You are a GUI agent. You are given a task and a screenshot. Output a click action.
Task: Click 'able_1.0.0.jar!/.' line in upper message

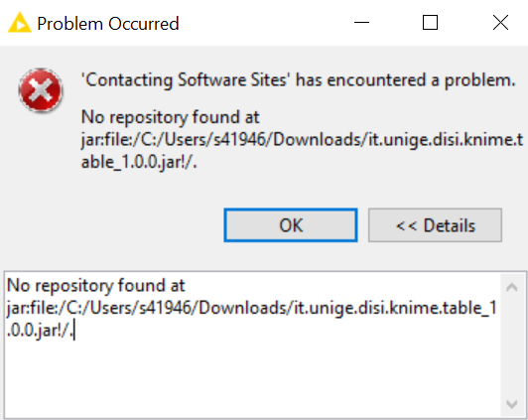(x=139, y=163)
